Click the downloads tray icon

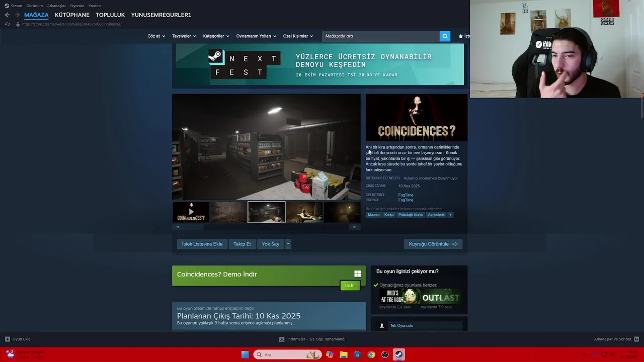coord(282,339)
